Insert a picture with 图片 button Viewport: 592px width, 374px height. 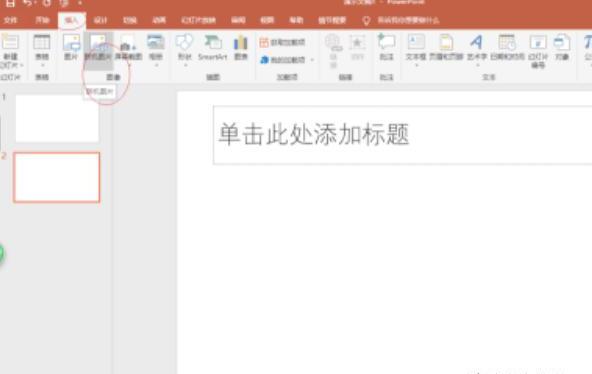pos(71,48)
